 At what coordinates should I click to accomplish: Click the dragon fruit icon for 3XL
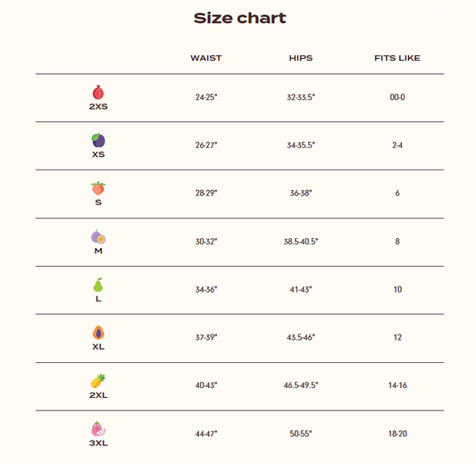[x=98, y=429]
